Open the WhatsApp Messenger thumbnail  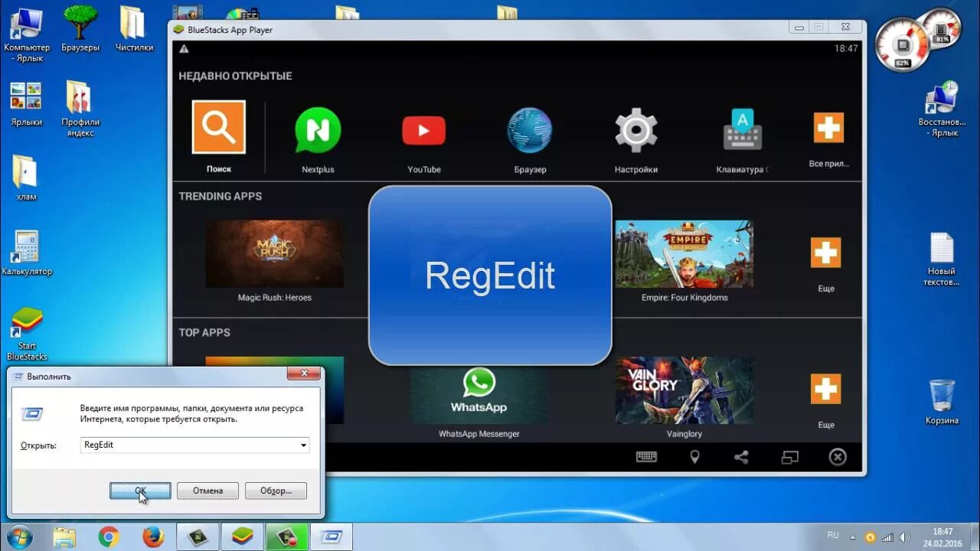(479, 395)
